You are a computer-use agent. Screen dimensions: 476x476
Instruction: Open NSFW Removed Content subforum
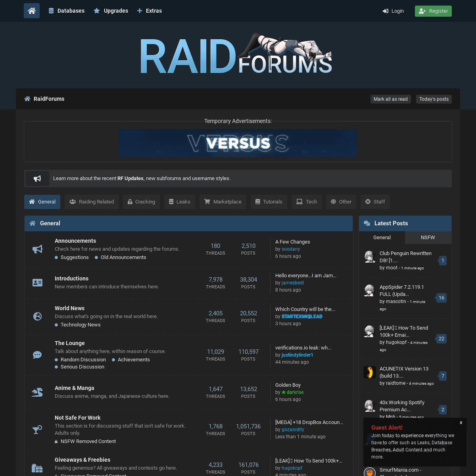(x=88, y=441)
